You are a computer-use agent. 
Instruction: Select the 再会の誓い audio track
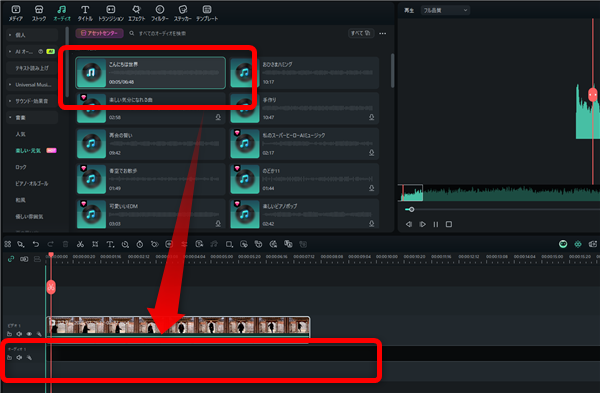[x=150, y=144]
